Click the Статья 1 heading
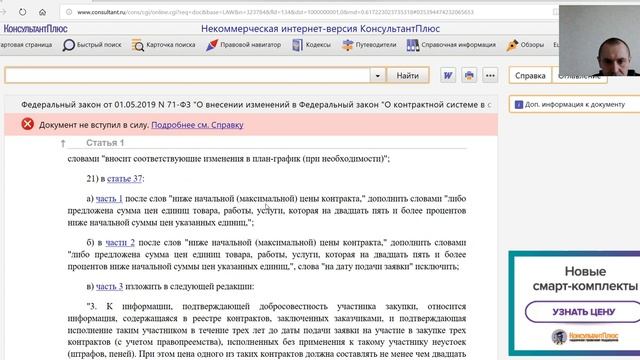Image resolution: width=640 pixels, height=360 pixels. [x=105, y=143]
